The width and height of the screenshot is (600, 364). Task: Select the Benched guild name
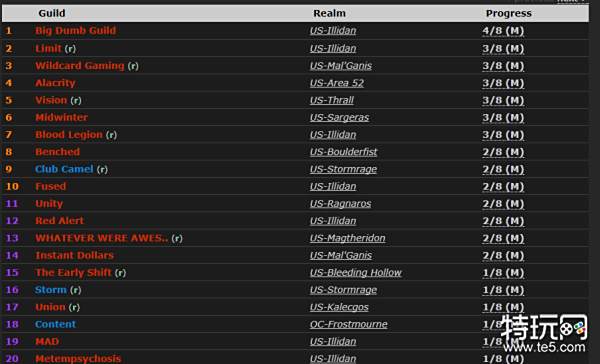(57, 152)
